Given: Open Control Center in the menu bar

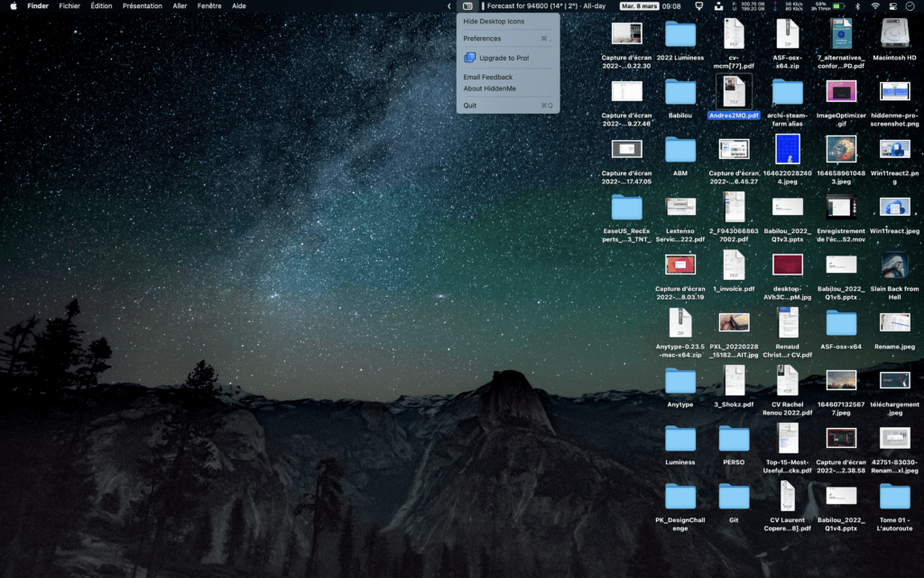Looking at the screenshot, I should coord(892,6).
